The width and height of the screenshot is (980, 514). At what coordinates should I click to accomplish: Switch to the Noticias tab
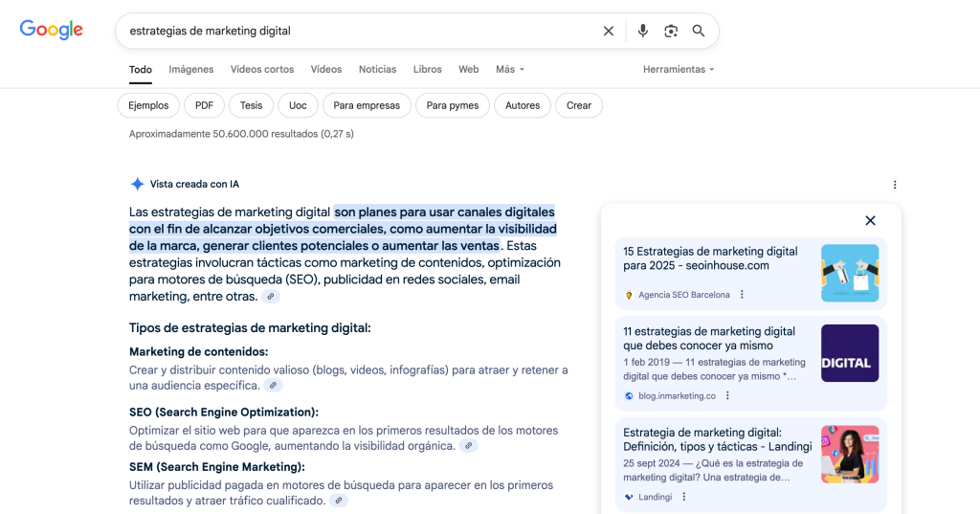coord(377,69)
